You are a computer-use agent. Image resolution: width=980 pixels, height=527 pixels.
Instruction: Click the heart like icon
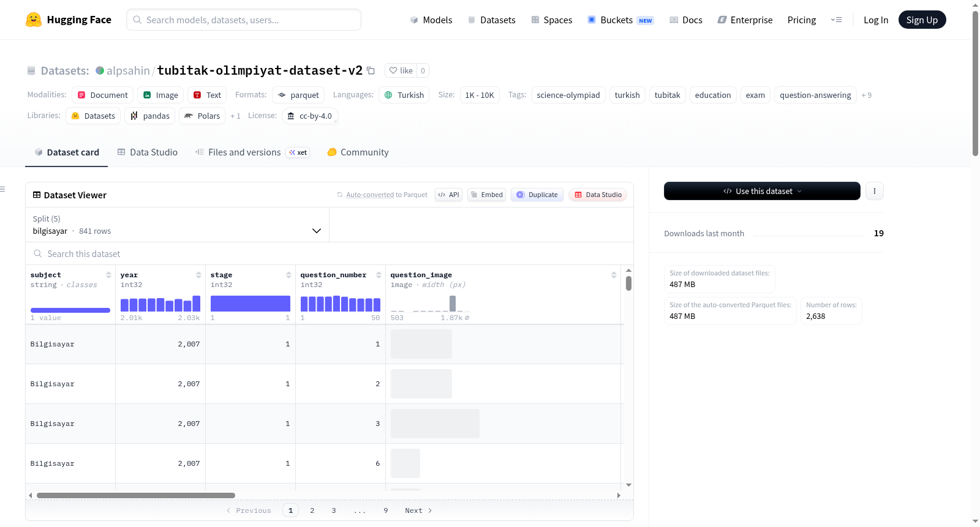[x=393, y=70]
